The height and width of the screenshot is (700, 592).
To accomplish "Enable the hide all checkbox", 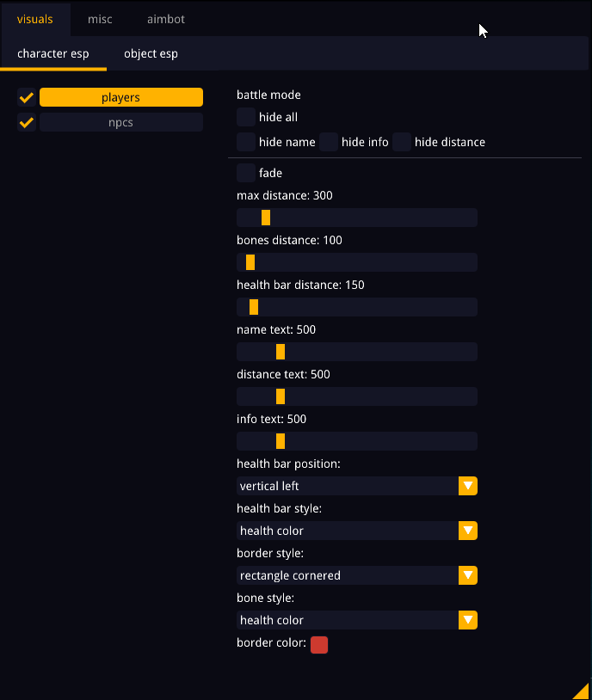I will [x=246, y=117].
